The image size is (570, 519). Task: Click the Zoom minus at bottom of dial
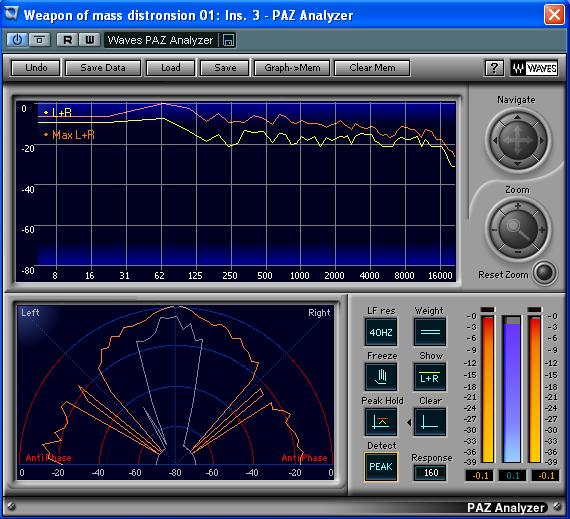click(x=518, y=252)
